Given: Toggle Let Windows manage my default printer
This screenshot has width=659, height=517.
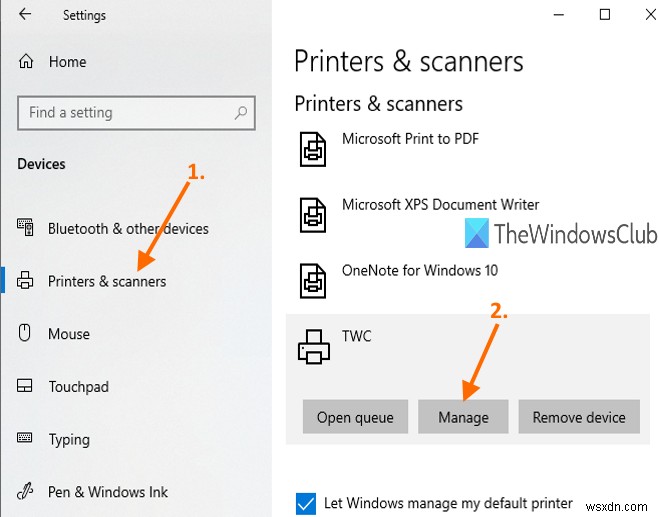Looking at the screenshot, I should pos(306,504).
